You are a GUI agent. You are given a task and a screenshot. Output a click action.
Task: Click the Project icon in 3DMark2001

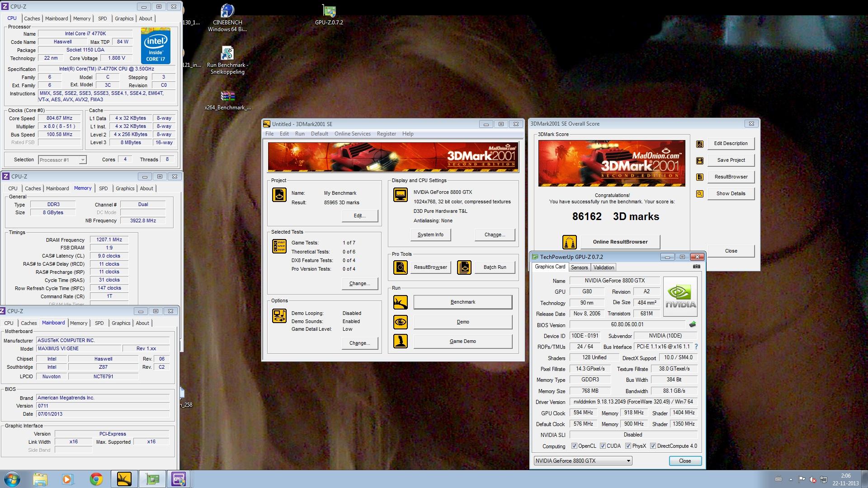tap(279, 195)
